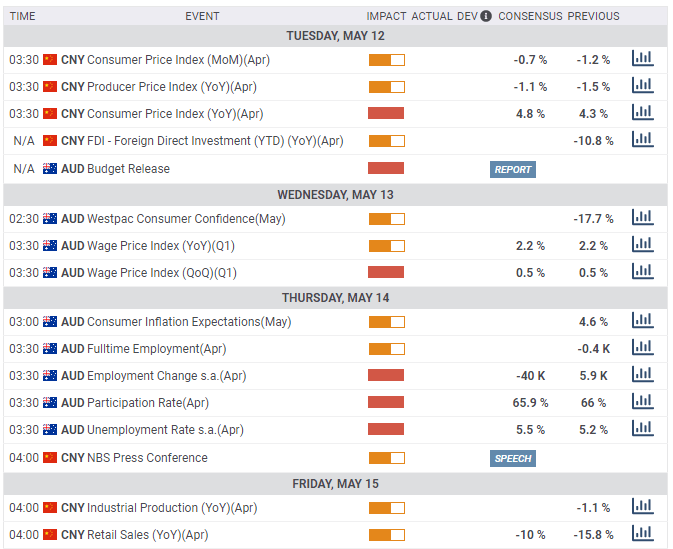The height and width of the screenshot is (549, 673).
Task: Open the AUD Fulltime Employment(Apr) event row
Action: 336,349
